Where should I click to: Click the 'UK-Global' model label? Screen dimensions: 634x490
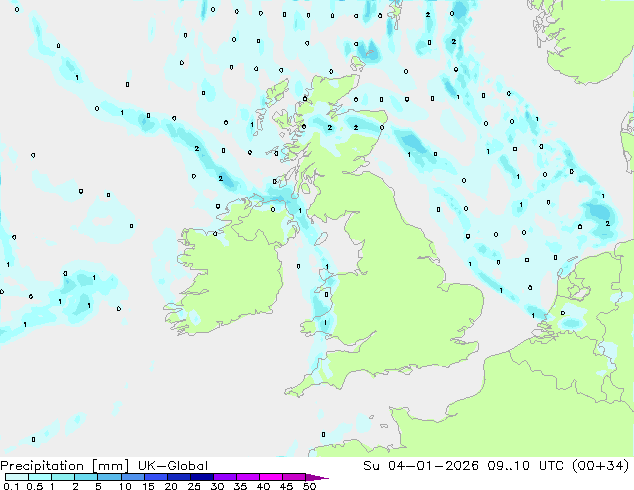point(173,466)
